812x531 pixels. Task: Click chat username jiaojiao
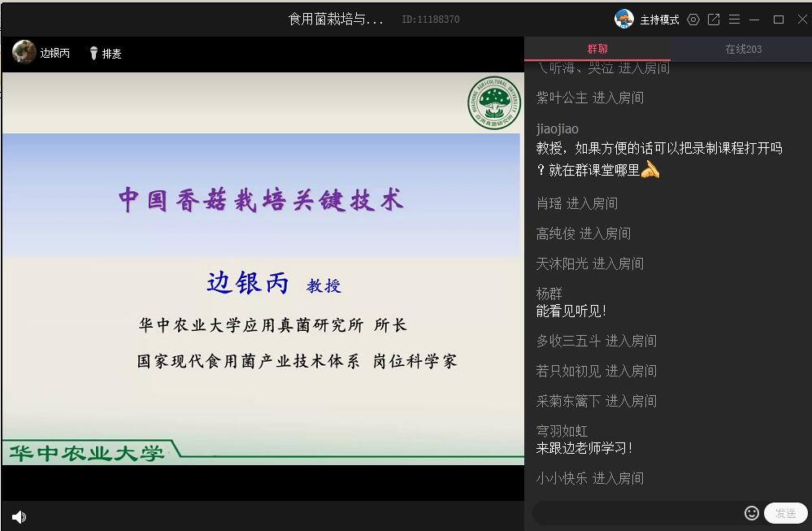point(558,129)
